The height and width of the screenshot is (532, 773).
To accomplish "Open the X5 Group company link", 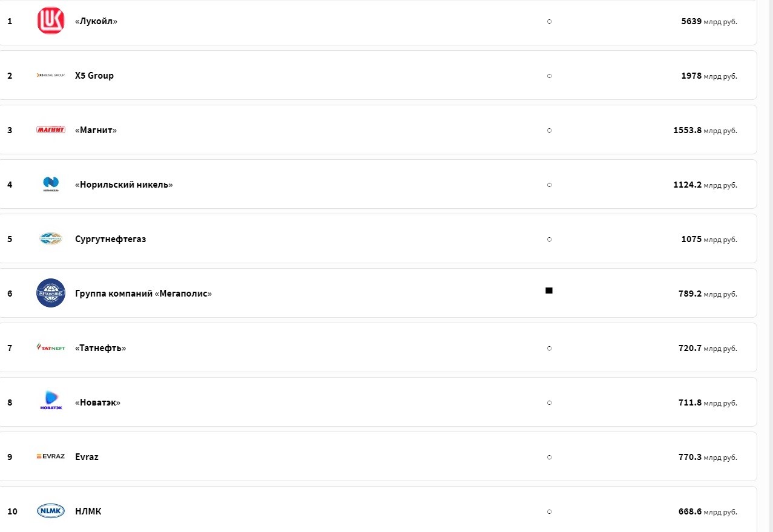I will click(x=94, y=76).
